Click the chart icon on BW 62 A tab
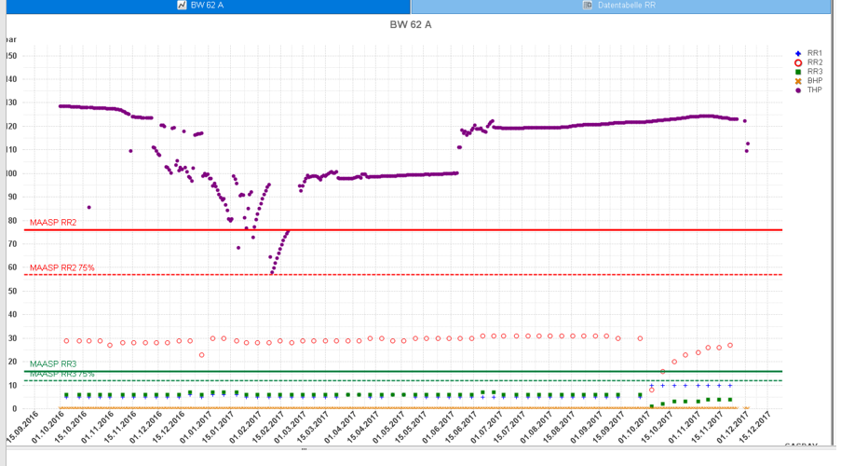 point(182,5)
